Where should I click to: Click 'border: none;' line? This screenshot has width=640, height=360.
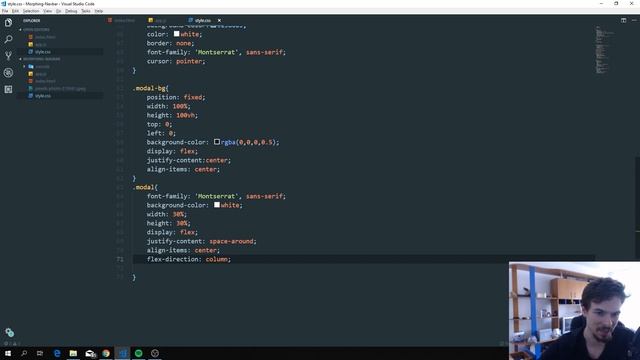coord(170,43)
